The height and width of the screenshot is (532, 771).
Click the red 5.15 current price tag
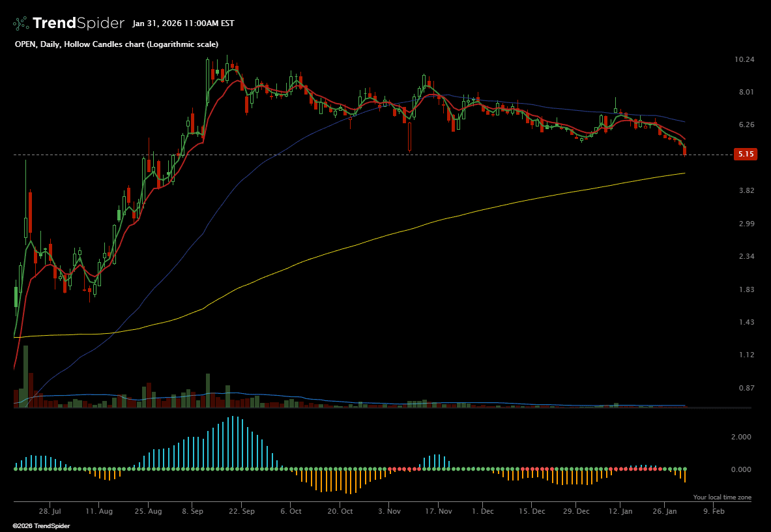coord(744,155)
